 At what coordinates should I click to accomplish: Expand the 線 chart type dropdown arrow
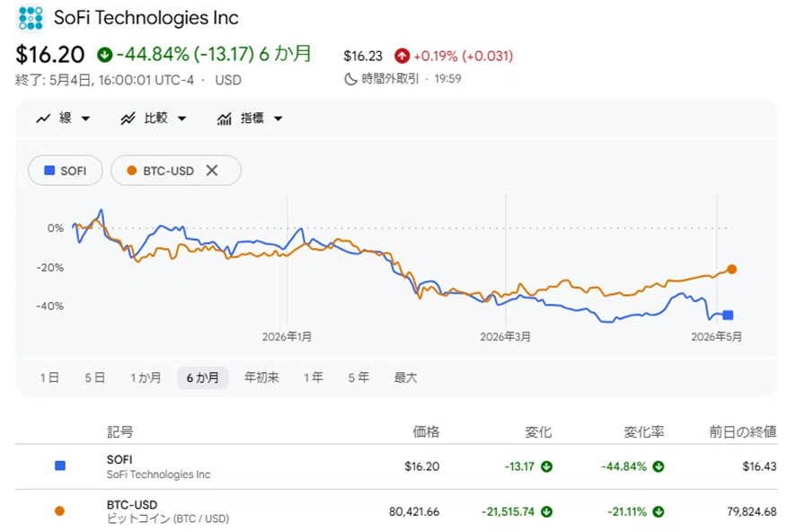point(85,119)
